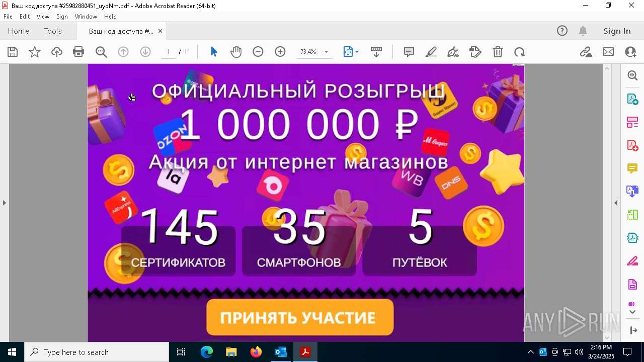Open the Edit menu
Image resolution: width=644 pixels, height=362 pixels.
tap(25, 17)
